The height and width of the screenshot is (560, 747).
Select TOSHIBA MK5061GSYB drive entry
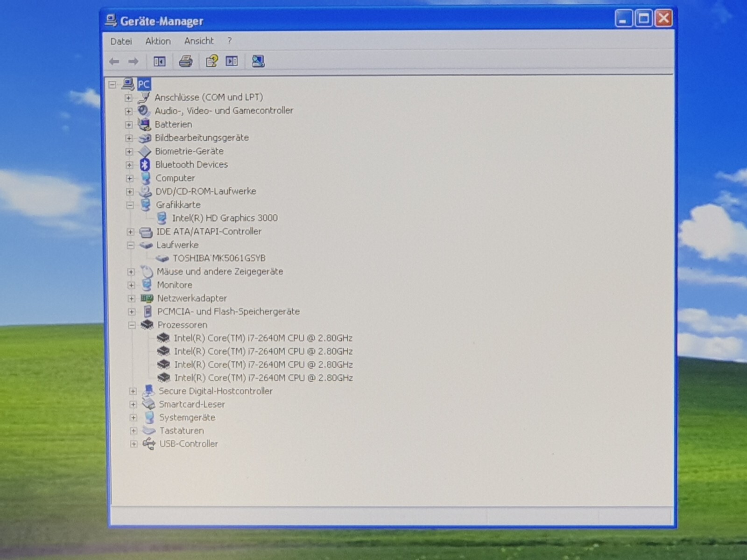click(x=219, y=258)
